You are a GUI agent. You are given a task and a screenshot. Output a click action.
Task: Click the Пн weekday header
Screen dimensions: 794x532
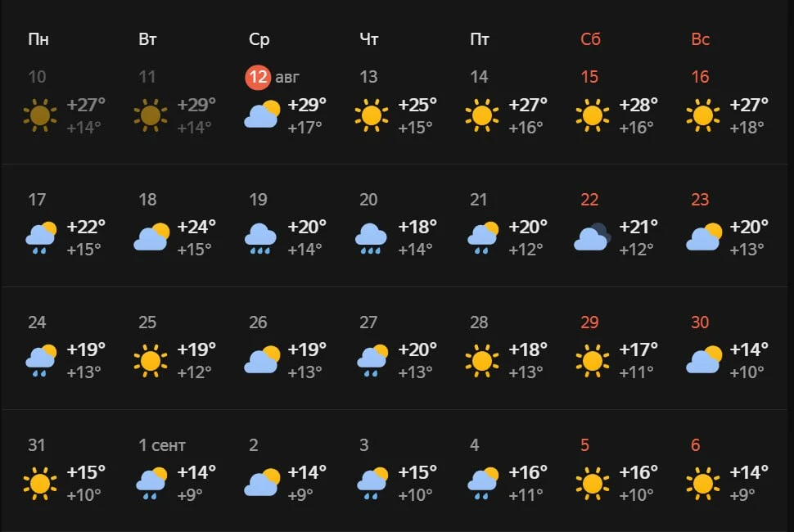[38, 39]
